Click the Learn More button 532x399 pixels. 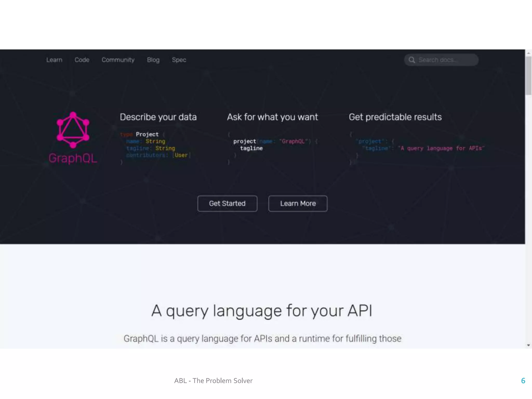(298, 203)
